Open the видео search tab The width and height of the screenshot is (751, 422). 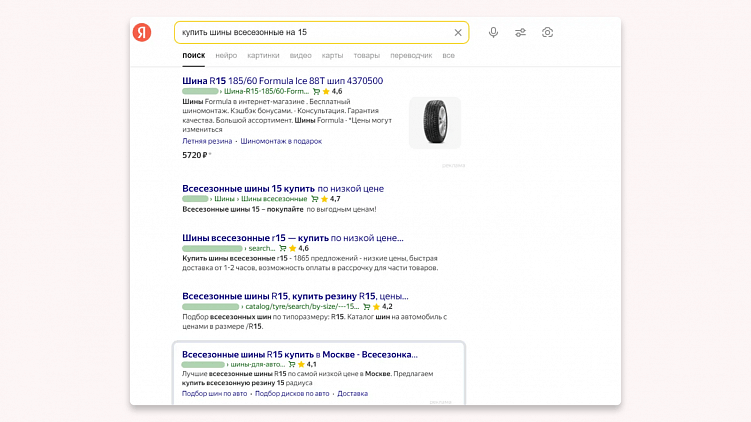point(300,55)
